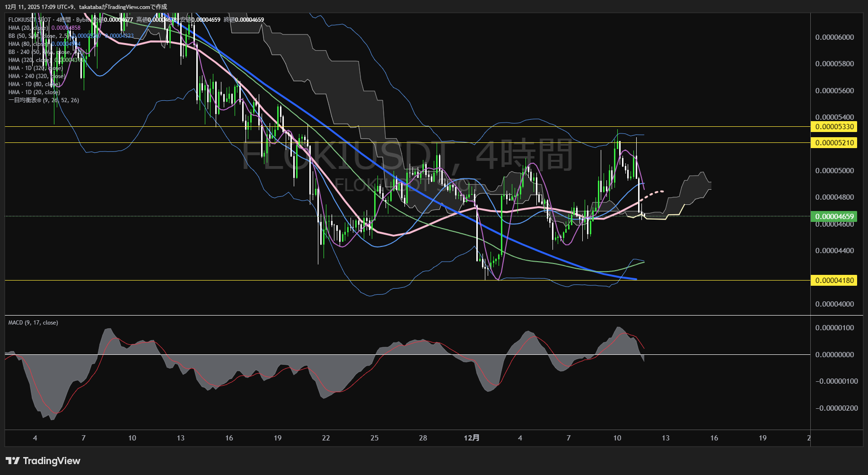Select the HMA (320, close) legend entry
This screenshot has height=475, width=868.
pos(29,60)
